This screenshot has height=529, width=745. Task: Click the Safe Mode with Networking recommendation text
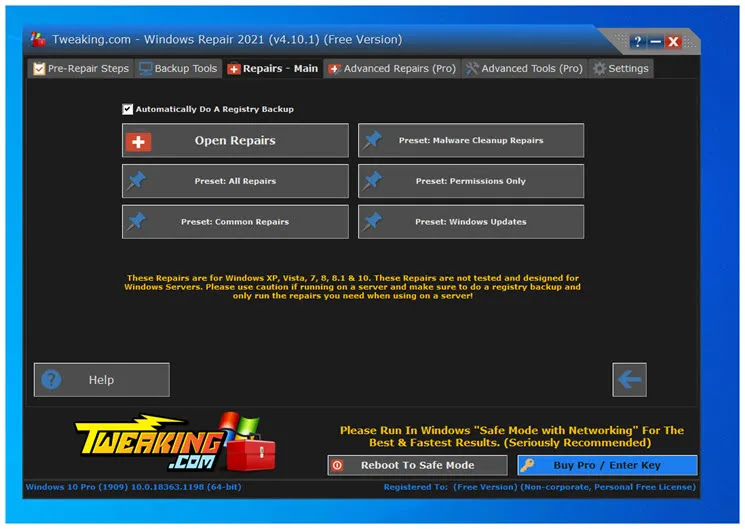pos(512,437)
